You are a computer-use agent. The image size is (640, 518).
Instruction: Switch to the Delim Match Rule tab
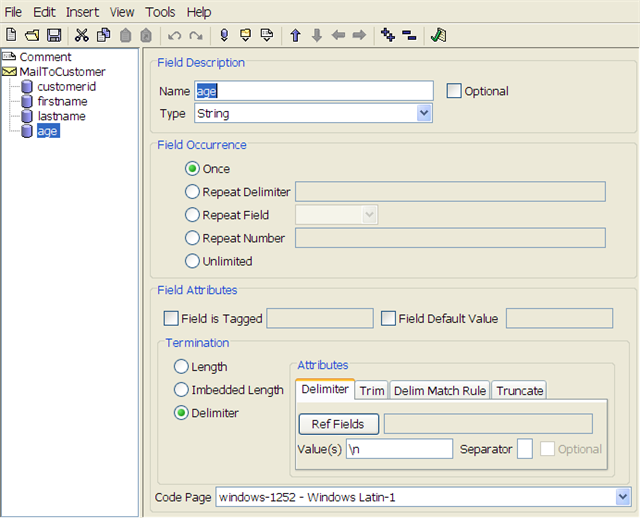tap(440, 391)
